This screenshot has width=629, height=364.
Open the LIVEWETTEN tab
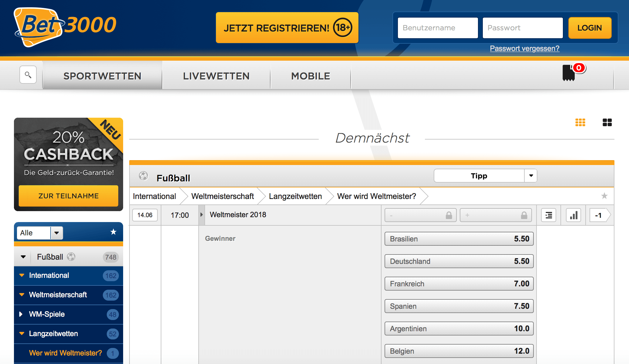coord(216,76)
